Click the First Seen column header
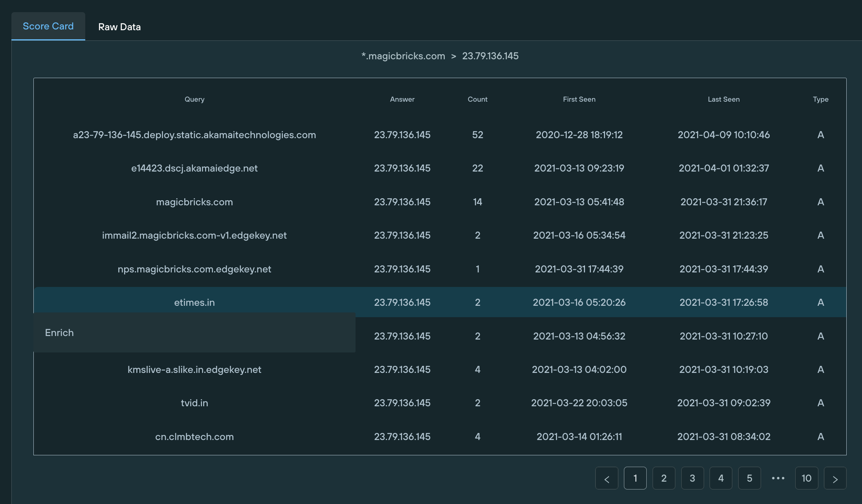 pos(579,99)
